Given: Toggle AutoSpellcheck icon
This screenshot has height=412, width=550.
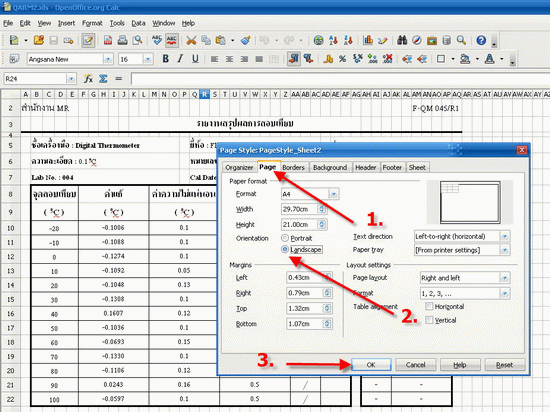Looking at the screenshot, I should tap(172, 40).
